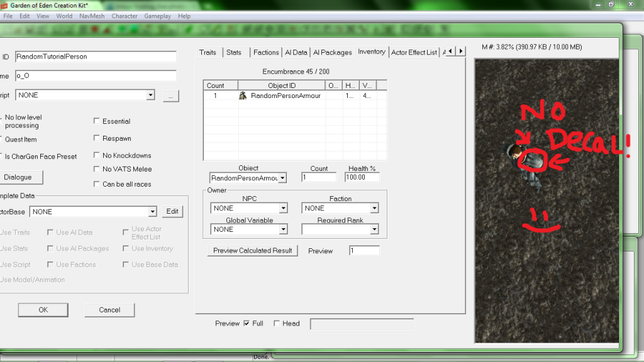
Task: Toggle the Use AI Data checkbox
Action: 50,233
